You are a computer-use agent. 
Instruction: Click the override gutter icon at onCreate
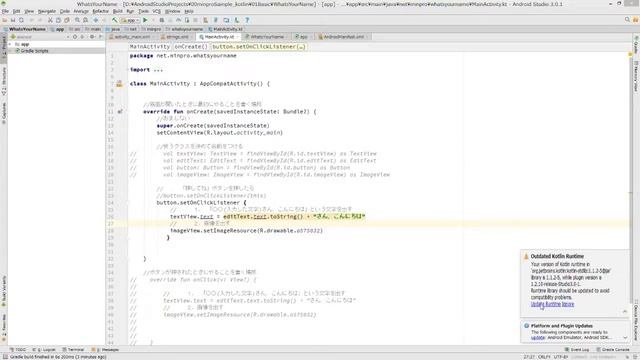pyautogui.click(x=120, y=111)
